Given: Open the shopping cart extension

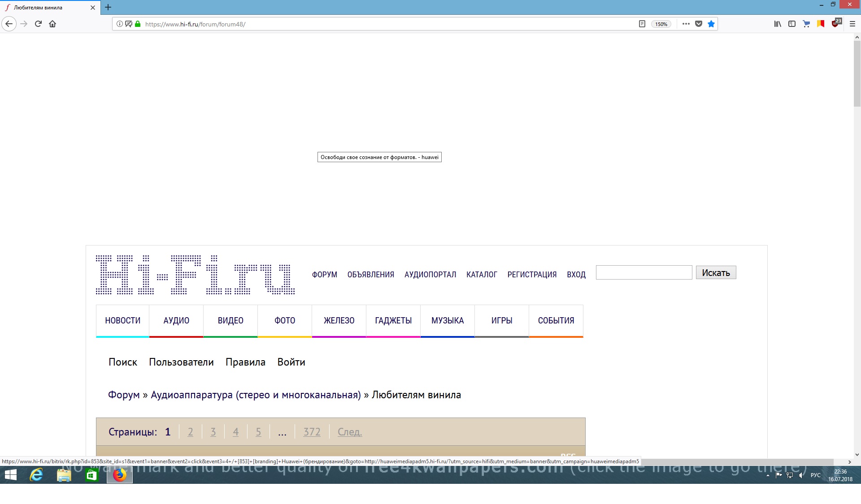Looking at the screenshot, I should 806,24.
